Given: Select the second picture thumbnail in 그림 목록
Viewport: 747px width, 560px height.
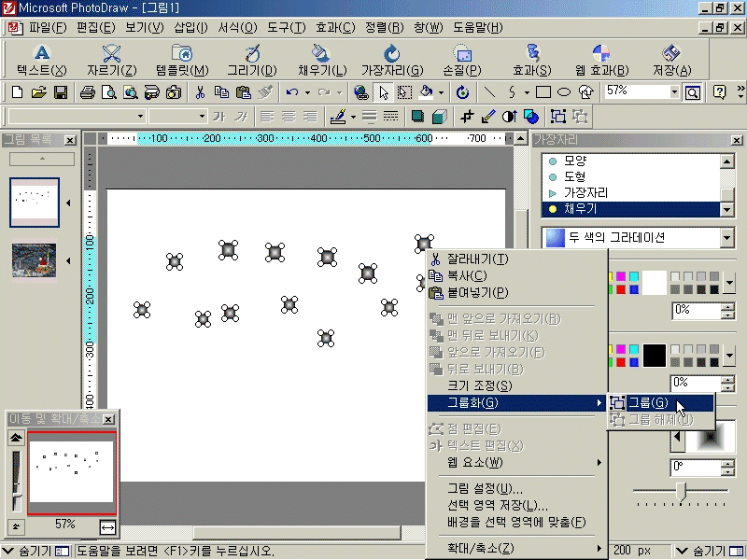Looking at the screenshot, I should 35,260.
